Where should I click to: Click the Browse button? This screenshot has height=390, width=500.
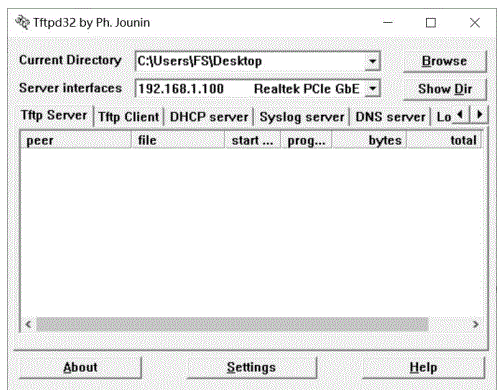click(x=445, y=61)
